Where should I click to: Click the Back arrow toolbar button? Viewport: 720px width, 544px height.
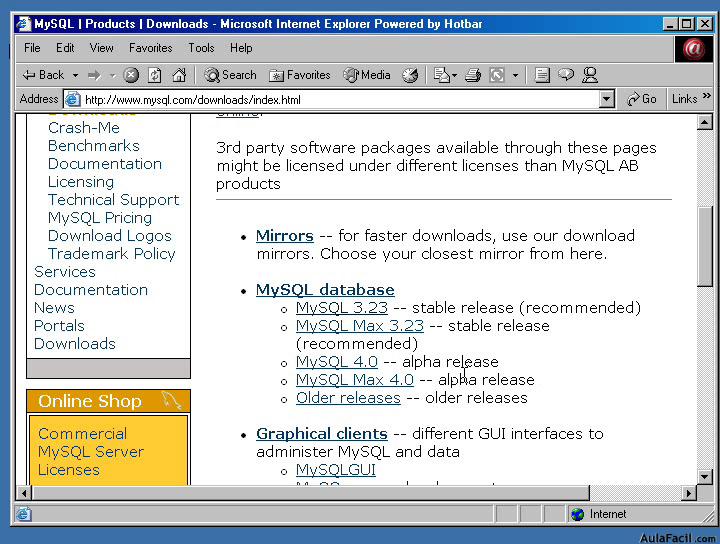43,75
